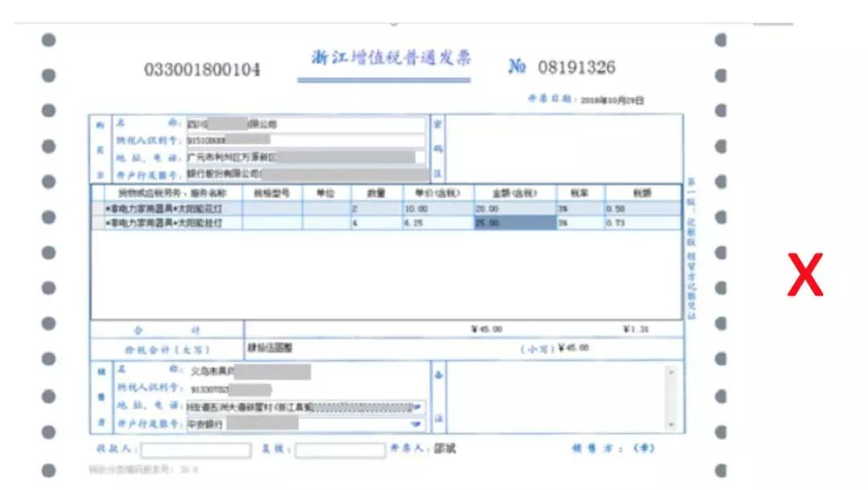Click the tax amount cell 0.73
868x490 pixels.
(643, 223)
